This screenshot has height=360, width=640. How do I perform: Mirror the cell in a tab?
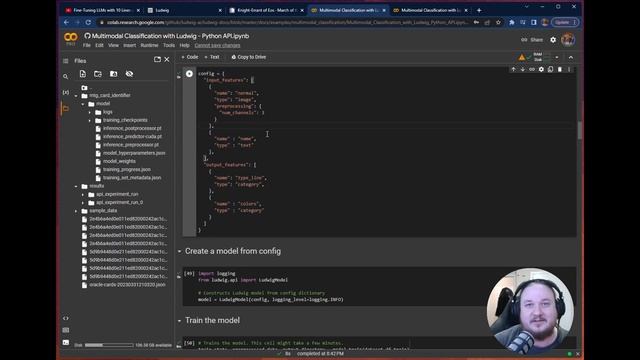pyautogui.click(x=551, y=69)
